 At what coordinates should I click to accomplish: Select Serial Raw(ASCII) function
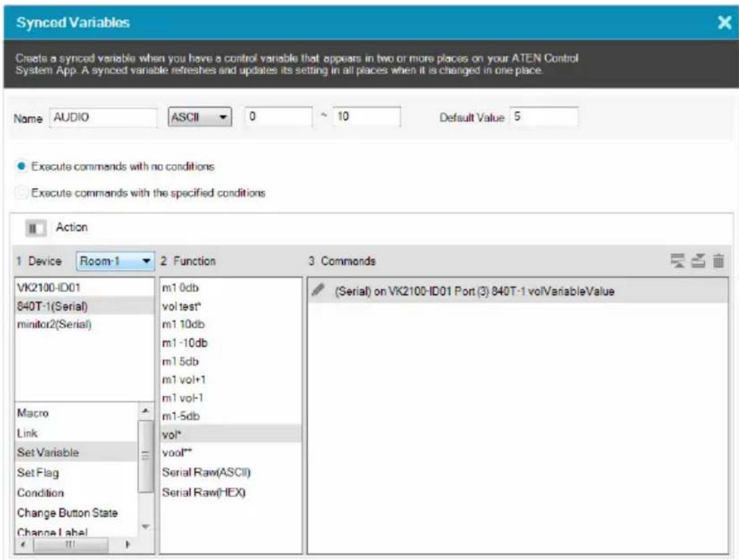click(230, 472)
